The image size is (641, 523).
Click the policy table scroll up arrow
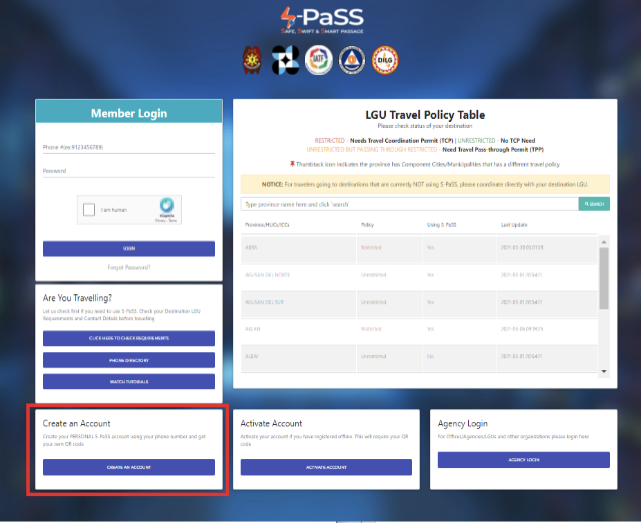[x=604, y=242]
